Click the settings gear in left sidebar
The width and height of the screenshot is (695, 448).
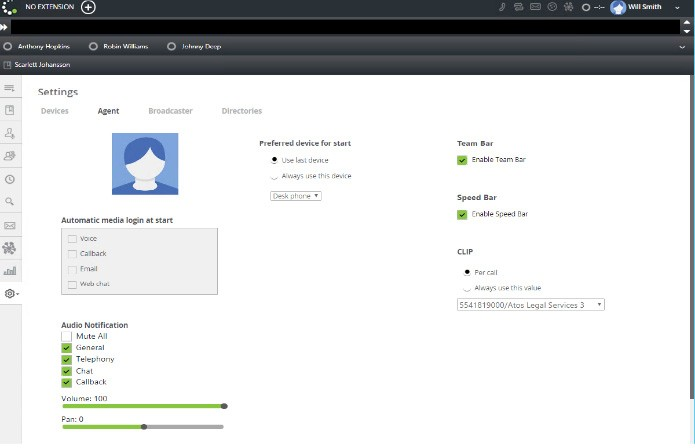tap(10, 293)
